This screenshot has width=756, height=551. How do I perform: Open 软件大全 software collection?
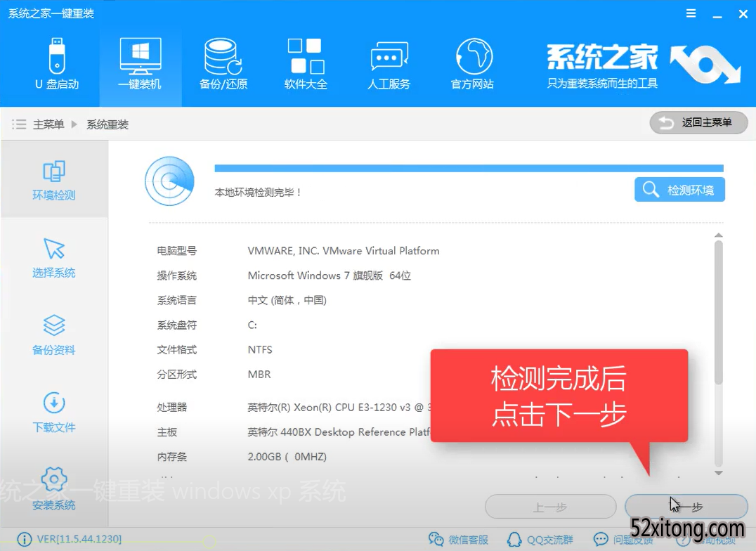pos(306,64)
